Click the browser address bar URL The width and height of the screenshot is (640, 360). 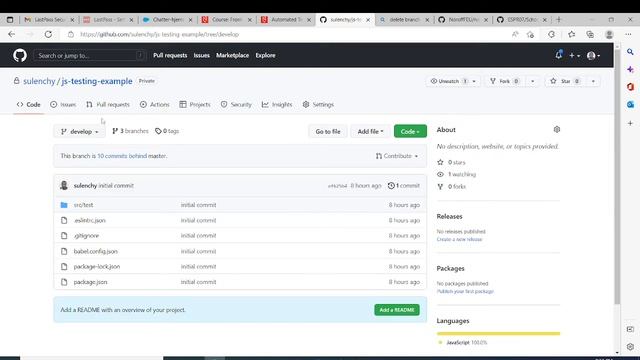click(x=160, y=34)
